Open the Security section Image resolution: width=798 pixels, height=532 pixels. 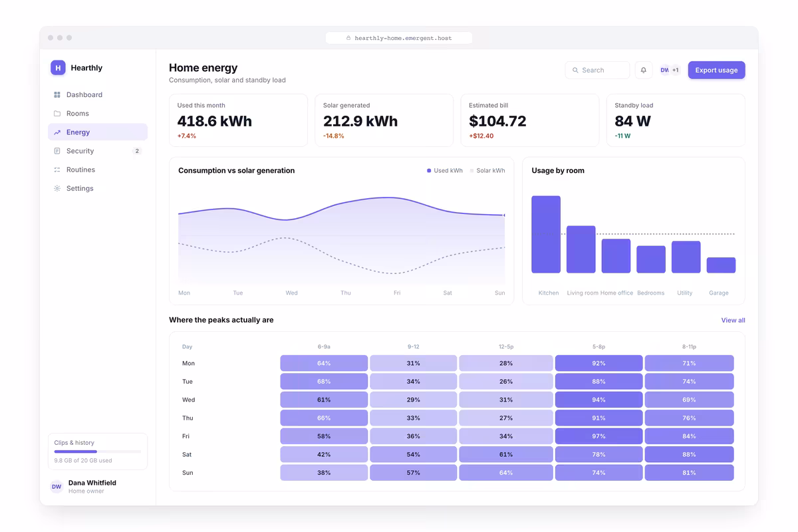98,151
